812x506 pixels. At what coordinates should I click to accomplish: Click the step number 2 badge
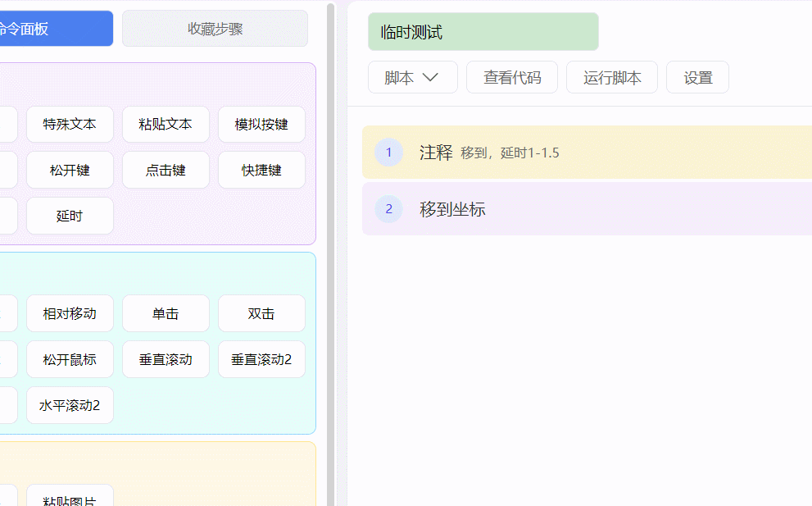pyautogui.click(x=389, y=209)
